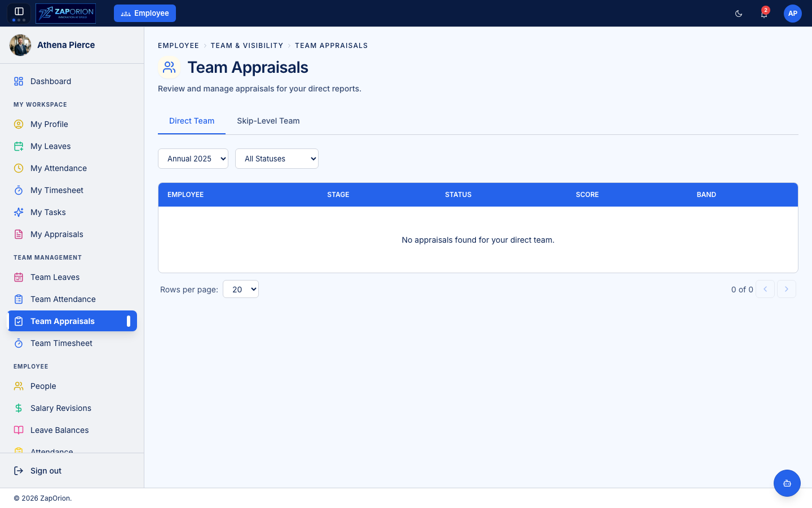Click the Team Attendance clipboard icon

[19, 299]
